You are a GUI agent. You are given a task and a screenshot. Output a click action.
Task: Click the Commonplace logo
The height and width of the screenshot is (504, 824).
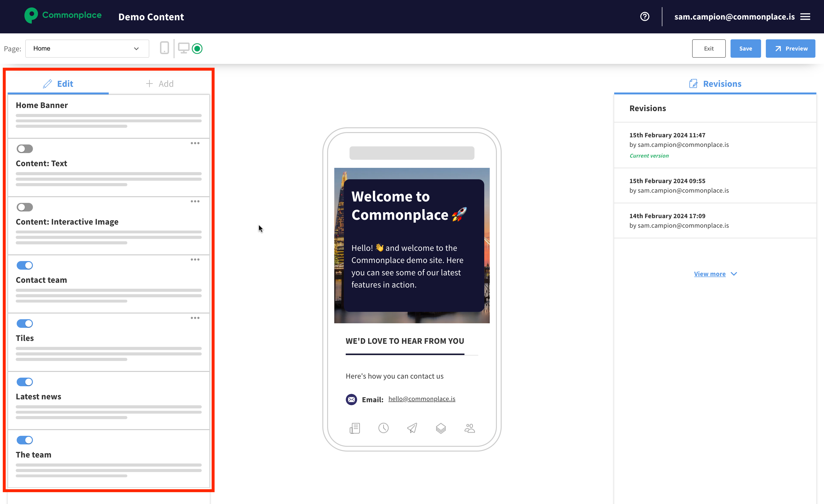63,15
